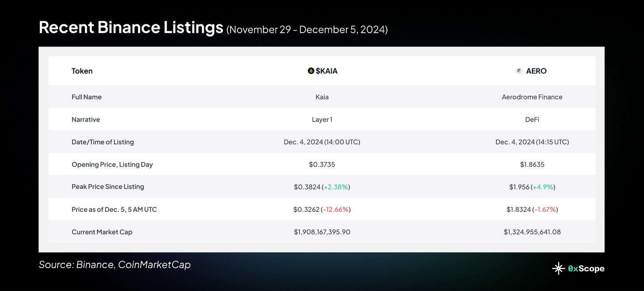This screenshot has width=644, height=291.
Task: Click the $1,908,167,395.90 market cap
Action: (x=322, y=232)
